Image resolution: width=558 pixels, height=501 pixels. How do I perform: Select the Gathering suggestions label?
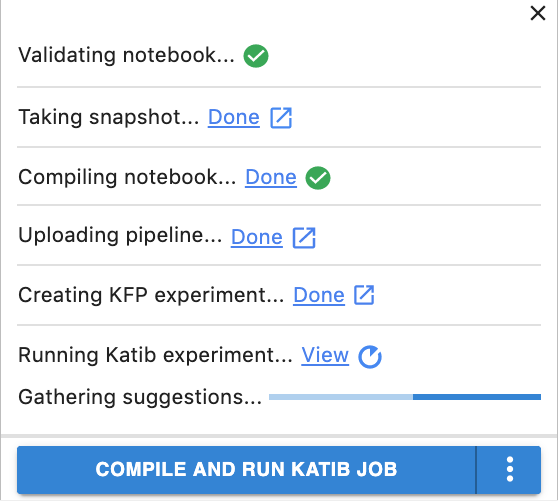pyautogui.click(x=140, y=397)
